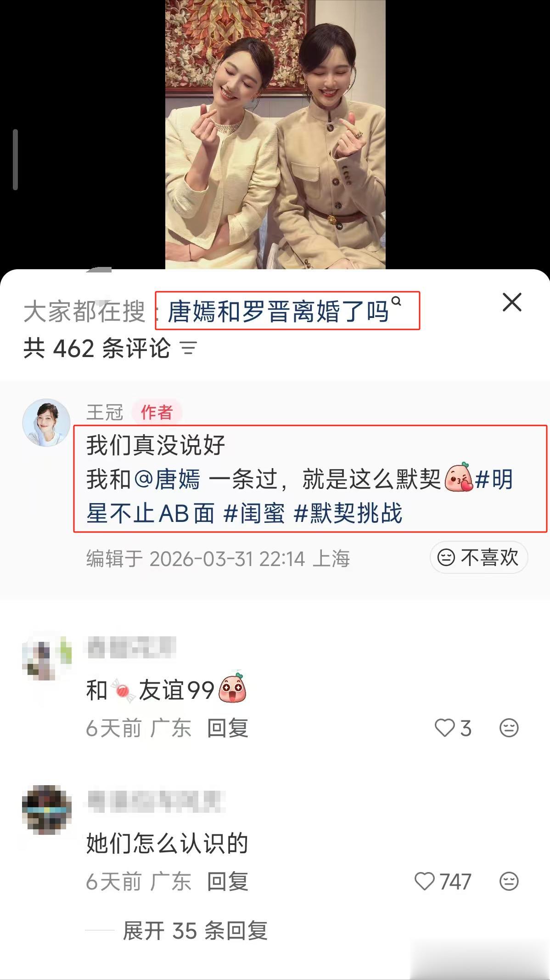Open avatar of 她们怎么认识的 commenter
The image size is (550, 980).
[46, 810]
